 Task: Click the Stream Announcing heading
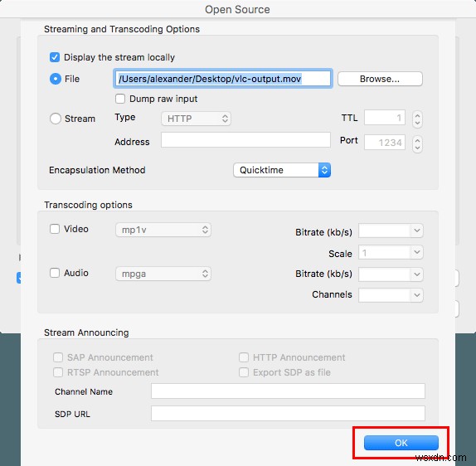[86, 333]
